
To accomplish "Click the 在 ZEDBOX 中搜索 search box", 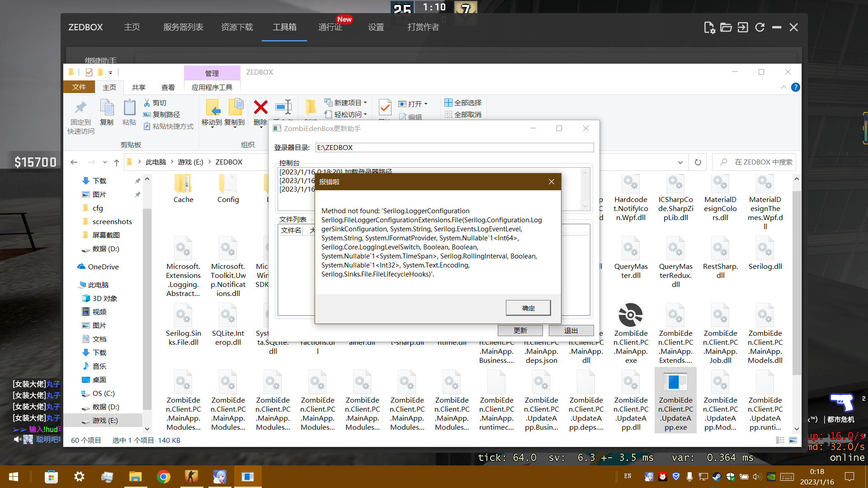I will coord(754,162).
